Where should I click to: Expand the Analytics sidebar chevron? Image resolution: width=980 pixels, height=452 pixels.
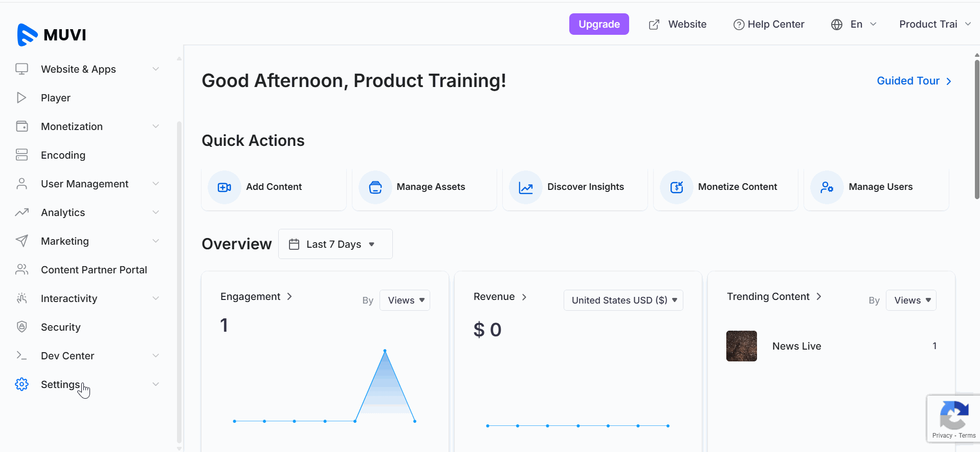(155, 212)
